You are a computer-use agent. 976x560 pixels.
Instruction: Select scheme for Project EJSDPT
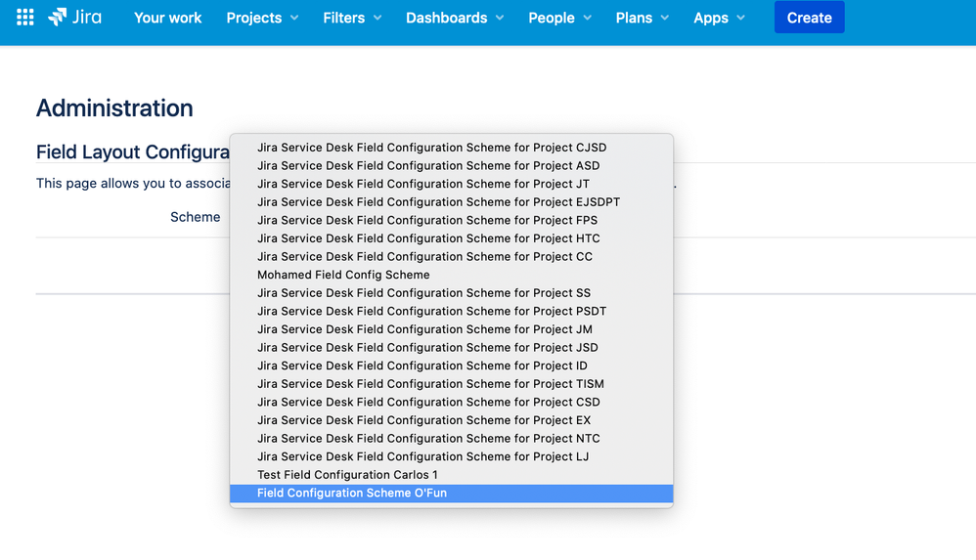click(451, 202)
